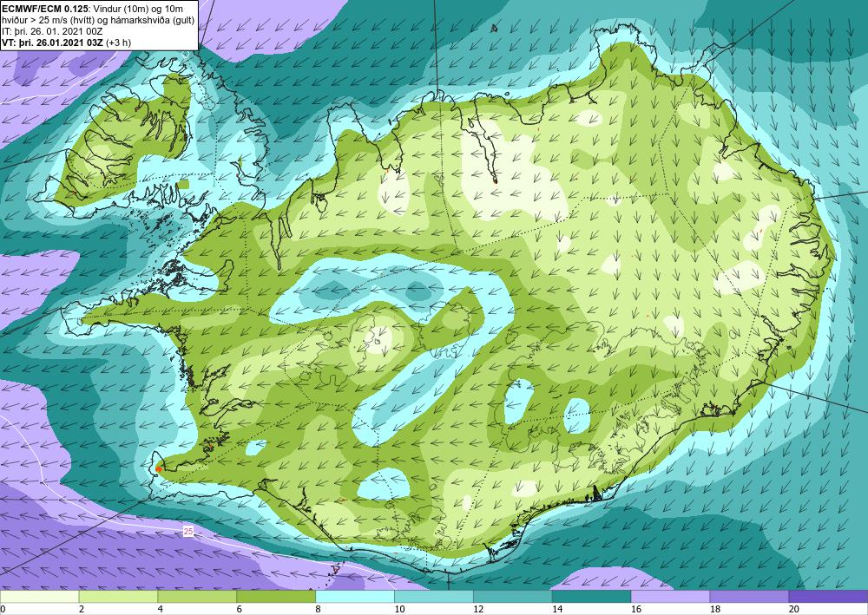Click the 8–10 m/s light cyan legend swatch
Image resolution: width=868 pixels, height=615 pixels.
point(355,597)
